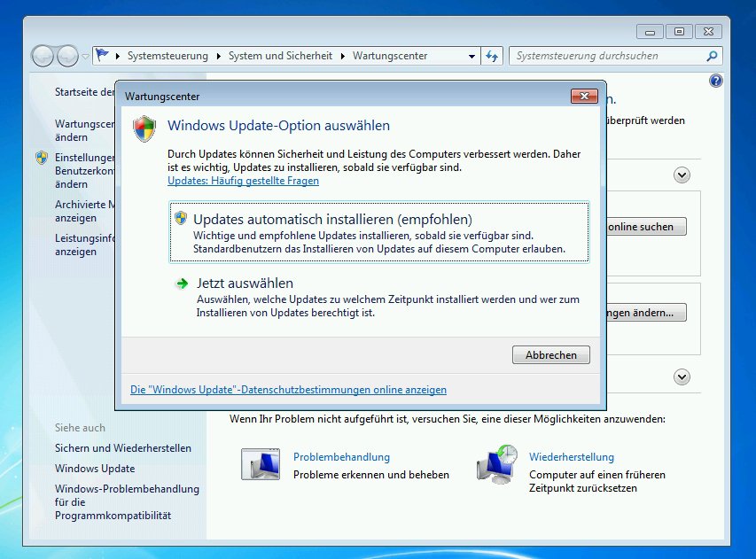Click the back navigation arrow
This screenshot has width=756, height=559.
tap(43, 55)
